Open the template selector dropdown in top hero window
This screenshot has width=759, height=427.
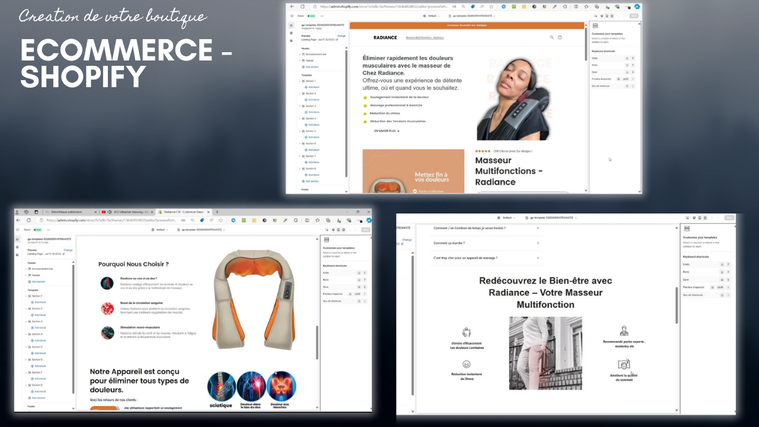(x=472, y=16)
